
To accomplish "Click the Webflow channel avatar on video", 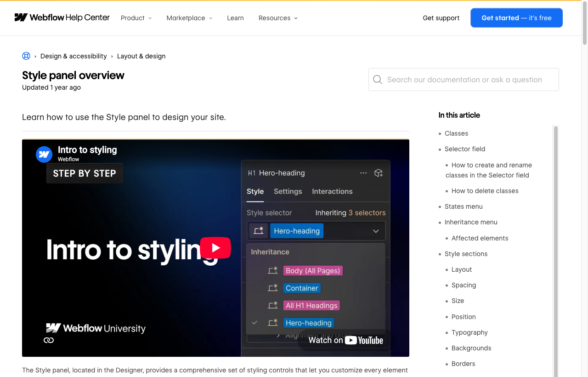I will point(44,154).
